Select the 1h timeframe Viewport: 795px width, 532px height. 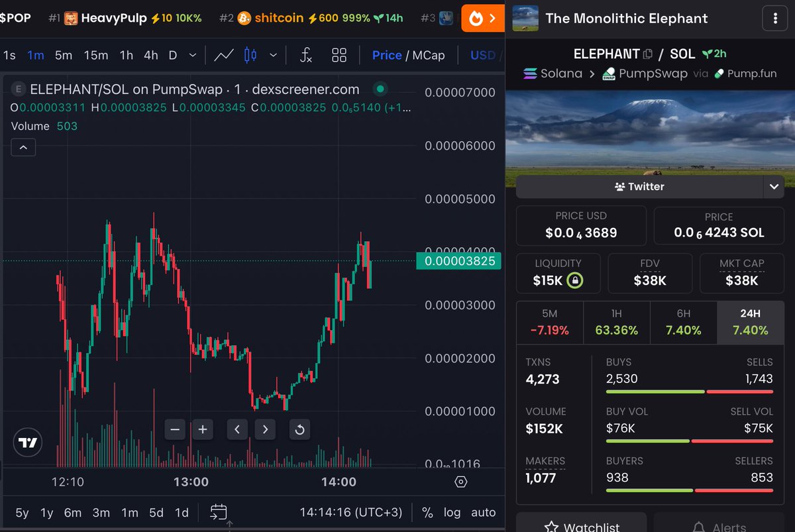126,55
